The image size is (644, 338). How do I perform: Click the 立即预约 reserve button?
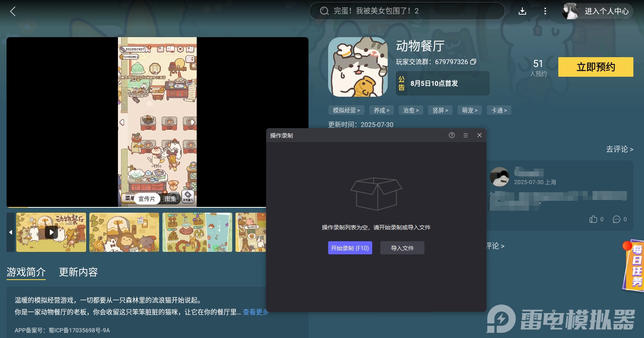pyautogui.click(x=596, y=67)
